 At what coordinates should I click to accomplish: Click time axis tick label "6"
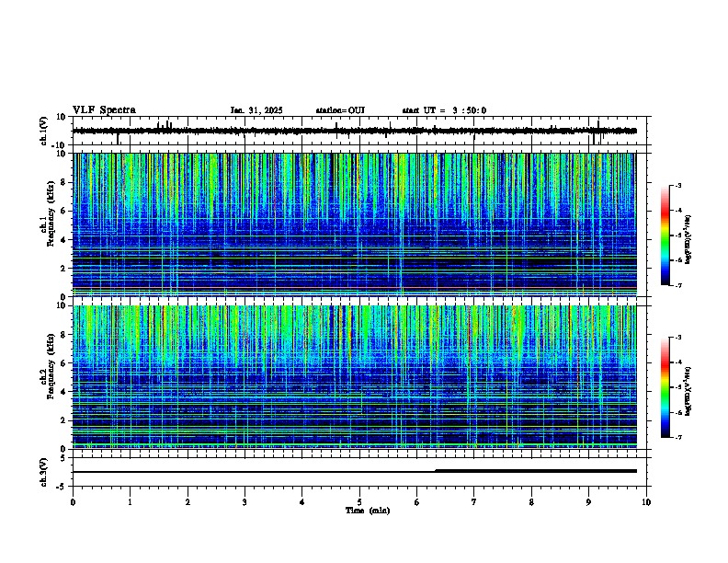tap(417, 502)
